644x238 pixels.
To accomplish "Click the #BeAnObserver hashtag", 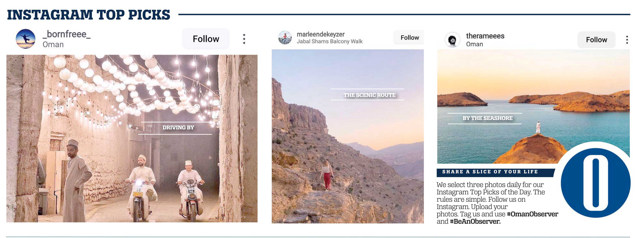I will [x=475, y=222].
